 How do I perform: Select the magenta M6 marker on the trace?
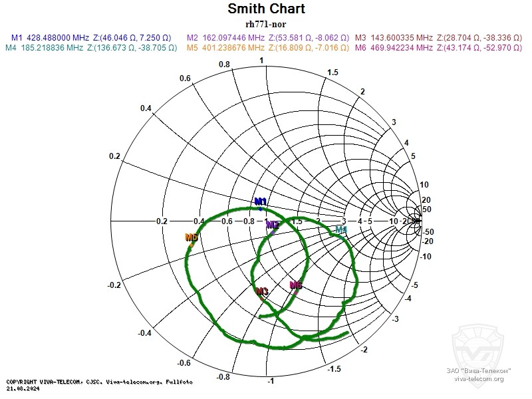296,286
